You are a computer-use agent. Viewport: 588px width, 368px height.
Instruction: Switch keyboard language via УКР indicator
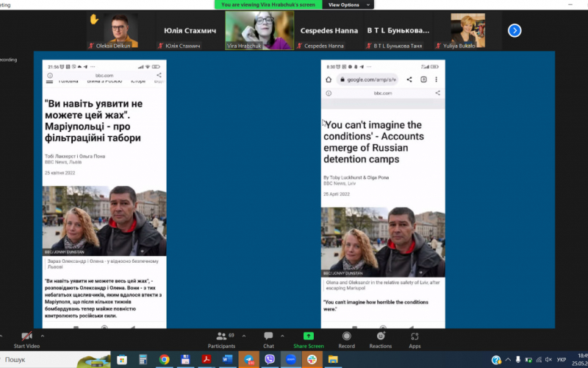click(x=562, y=360)
